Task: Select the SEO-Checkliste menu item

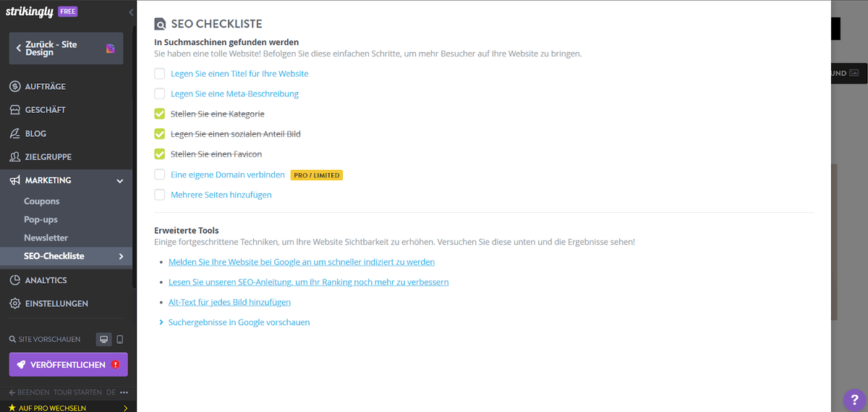Action: 67,256
